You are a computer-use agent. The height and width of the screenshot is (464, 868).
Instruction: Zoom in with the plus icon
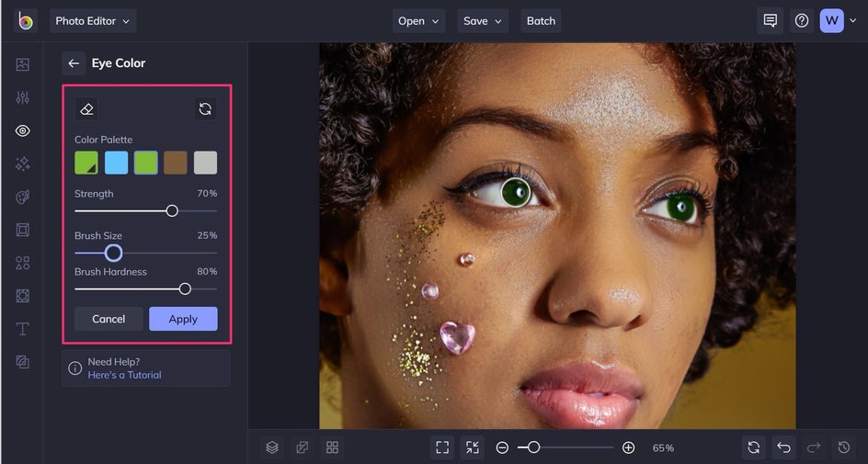point(628,447)
